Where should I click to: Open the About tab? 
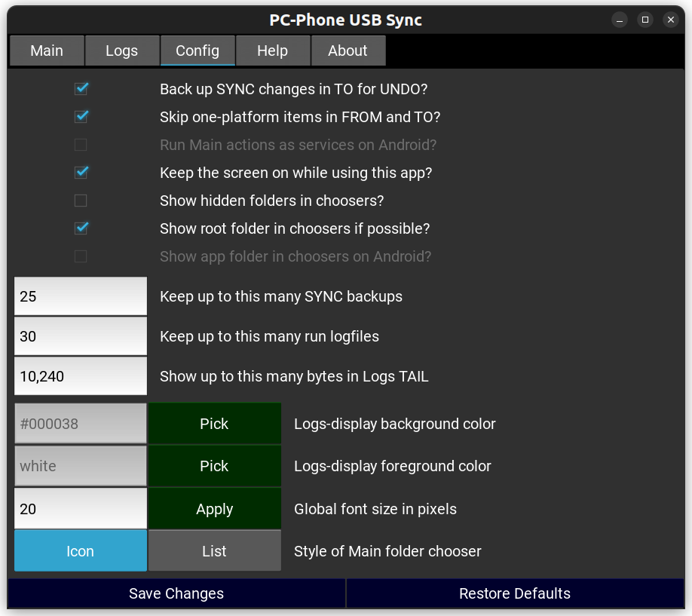(x=348, y=51)
